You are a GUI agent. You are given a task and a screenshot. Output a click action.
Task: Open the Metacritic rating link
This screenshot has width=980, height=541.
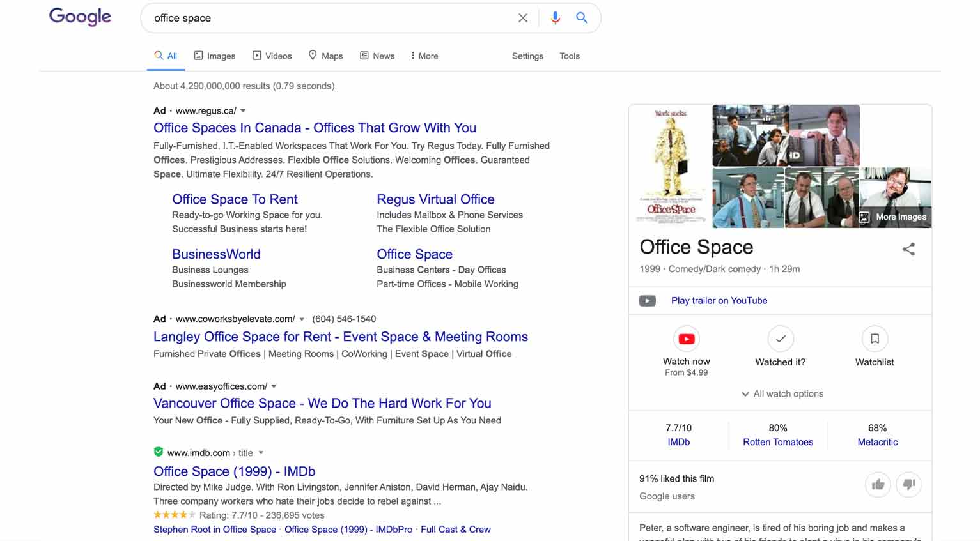tap(878, 442)
